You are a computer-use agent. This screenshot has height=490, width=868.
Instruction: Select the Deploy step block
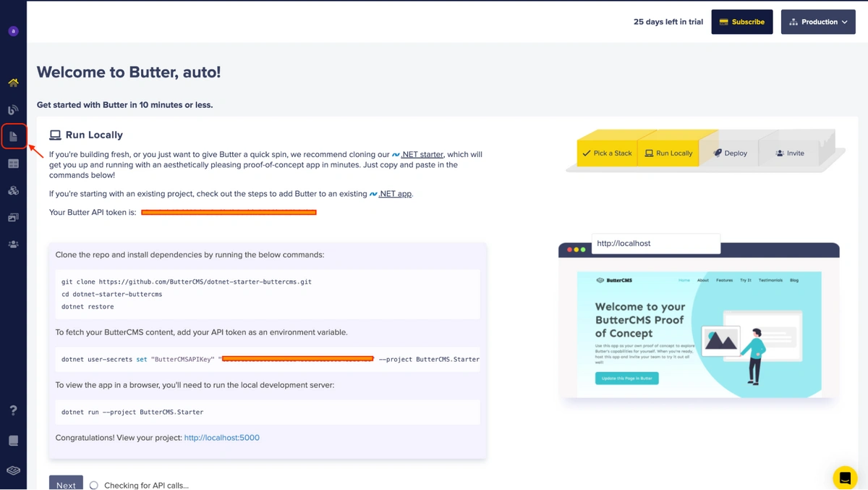point(730,153)
